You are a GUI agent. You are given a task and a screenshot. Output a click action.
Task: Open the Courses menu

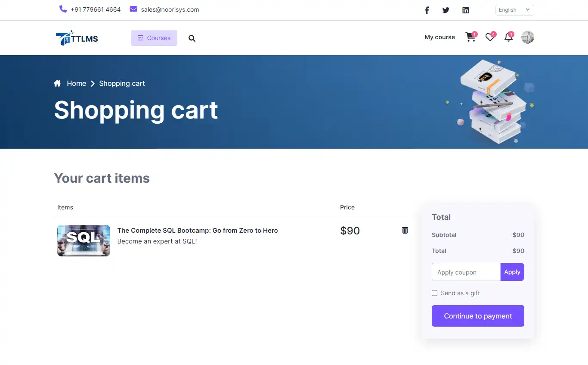pyautogui.click(x=154, y=38)
